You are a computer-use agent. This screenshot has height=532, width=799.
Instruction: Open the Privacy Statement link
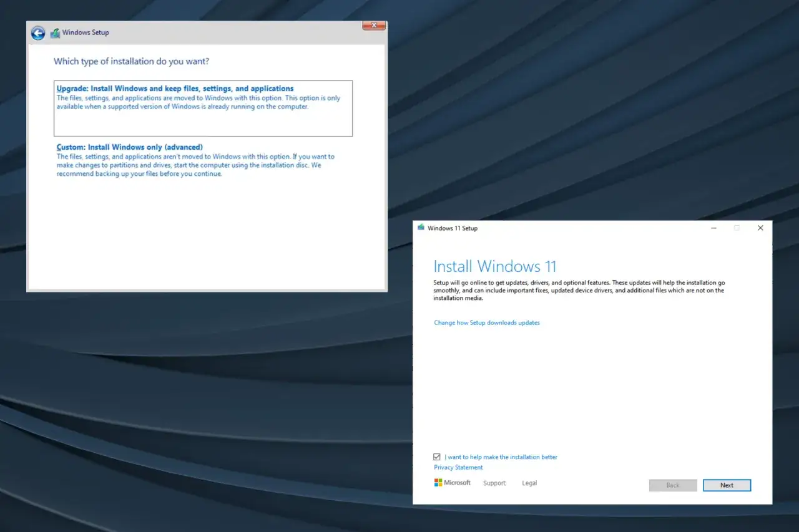click(x=458, y=467)
